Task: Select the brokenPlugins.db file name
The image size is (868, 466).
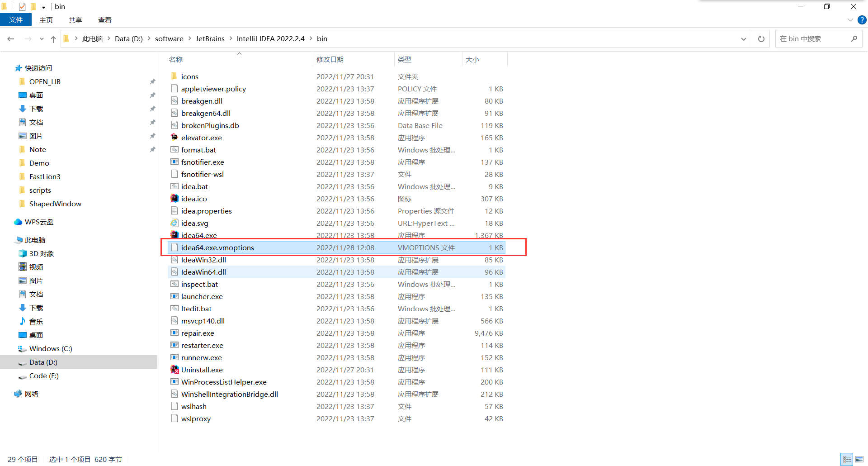Action: (x=210, y=125)
